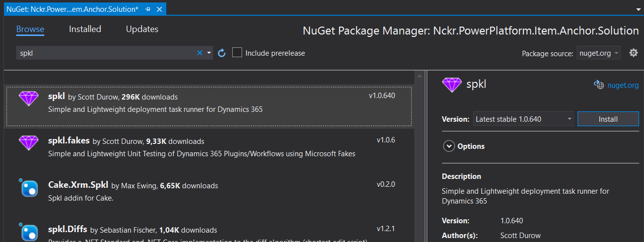Select the Cake.Xrm.Spkl package icon
644x242 pixels.
click(x=29, y=187)
